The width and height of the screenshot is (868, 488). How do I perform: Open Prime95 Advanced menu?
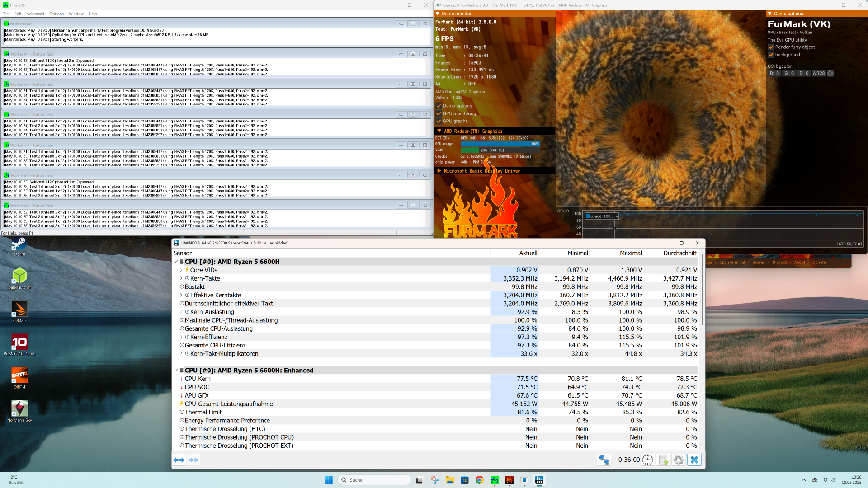(35, 14)
